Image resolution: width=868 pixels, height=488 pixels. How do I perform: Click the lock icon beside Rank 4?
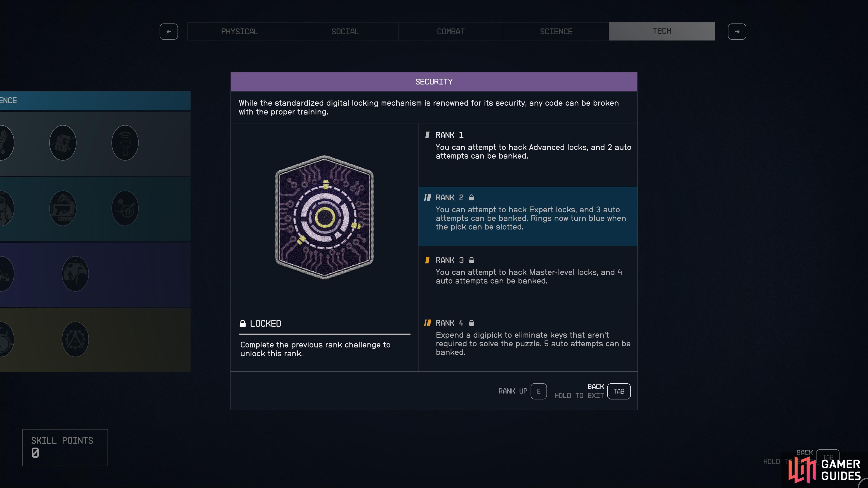point(471,323)
